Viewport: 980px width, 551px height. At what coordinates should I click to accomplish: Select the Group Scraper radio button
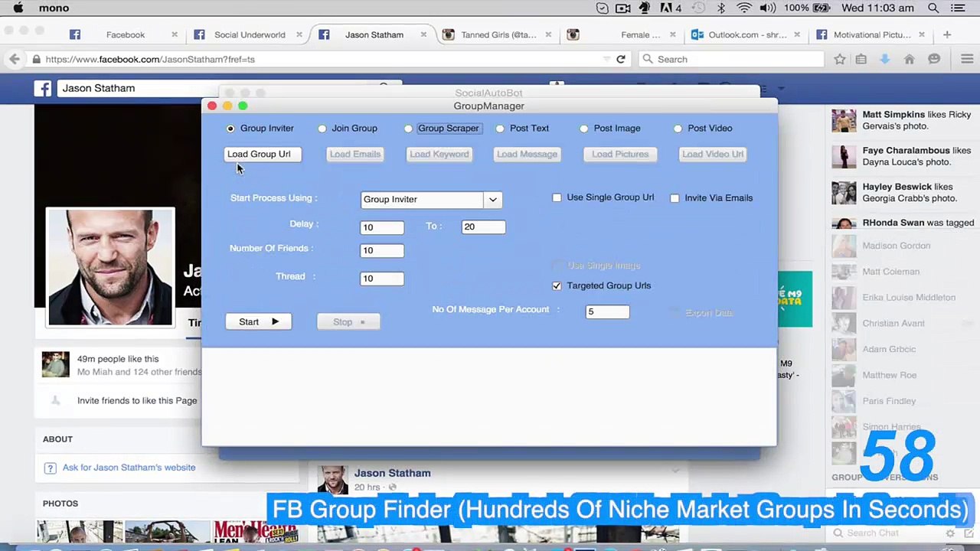point(408,129)
